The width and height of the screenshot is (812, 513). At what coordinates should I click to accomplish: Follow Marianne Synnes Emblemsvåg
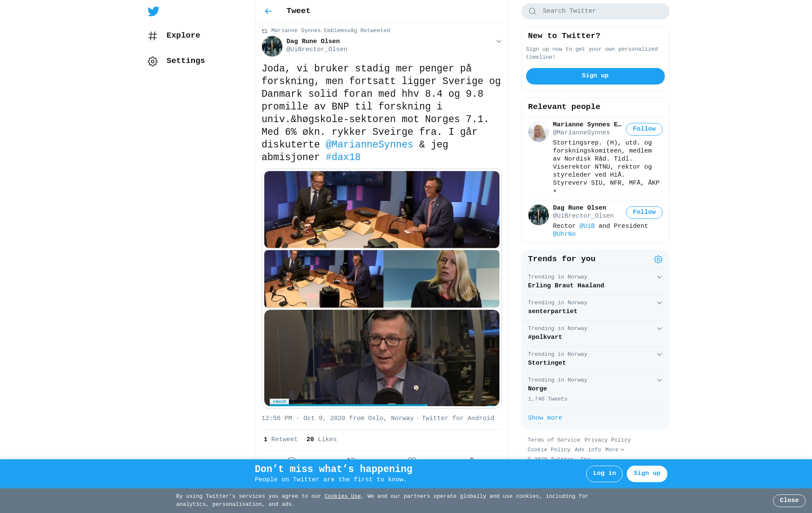[644, 129]
